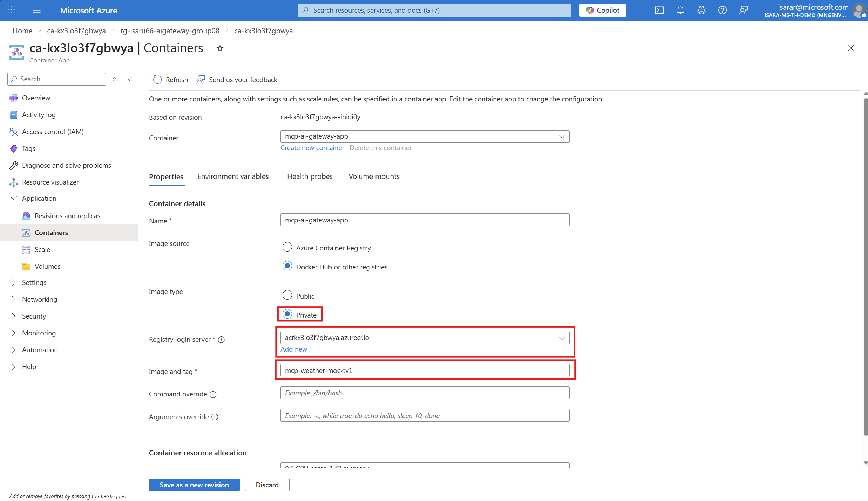Viewport: 868px width, 501px height.
Task: Favorite this container app with the star
Action: 220,48
